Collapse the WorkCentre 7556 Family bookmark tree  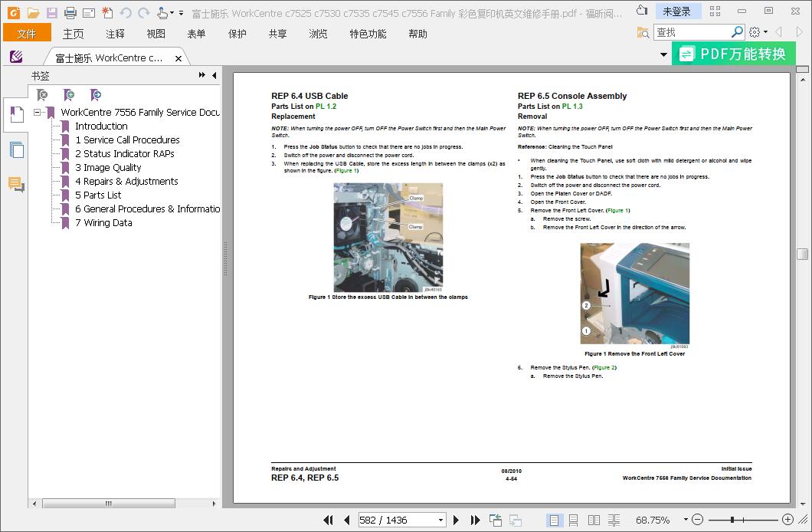coord(37,112)
